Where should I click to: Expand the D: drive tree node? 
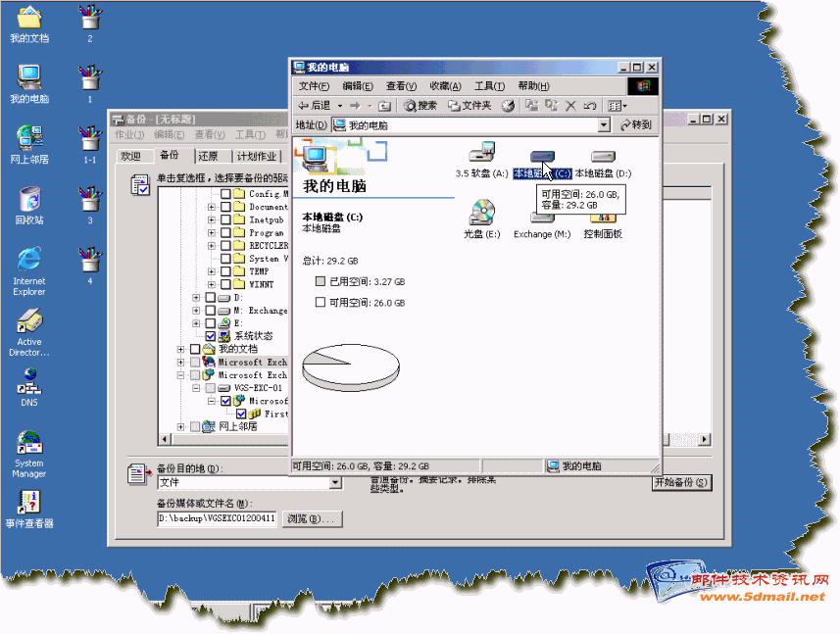196,297
